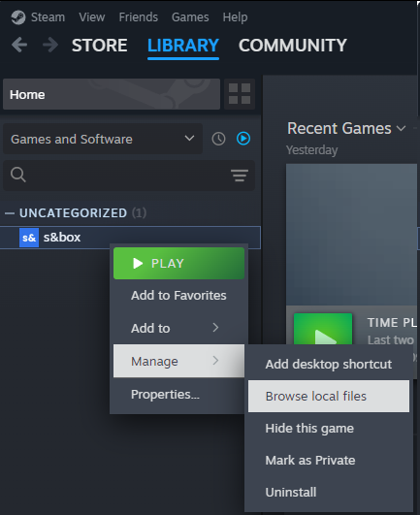Choose Add desktop shortcut
The width and height of the screenshot is (420, 515).
329,364
